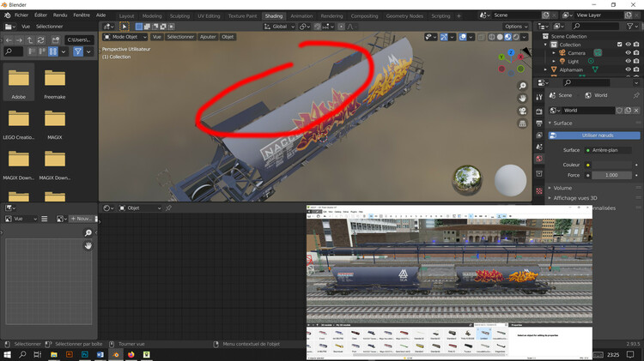Click the viewport pan hand gizmo
The image size is (644, 361).
[x=522, y=98]
